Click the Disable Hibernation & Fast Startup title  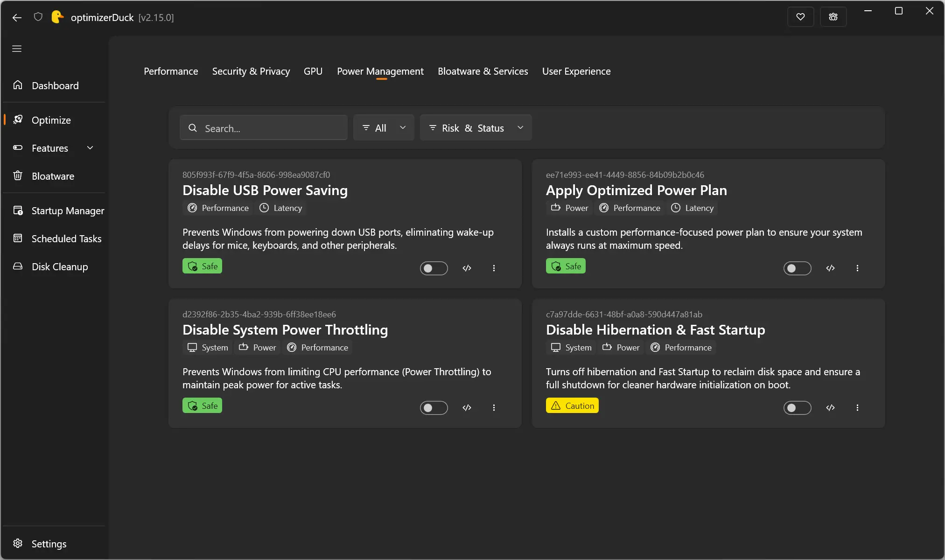click(x=656, y=330)
